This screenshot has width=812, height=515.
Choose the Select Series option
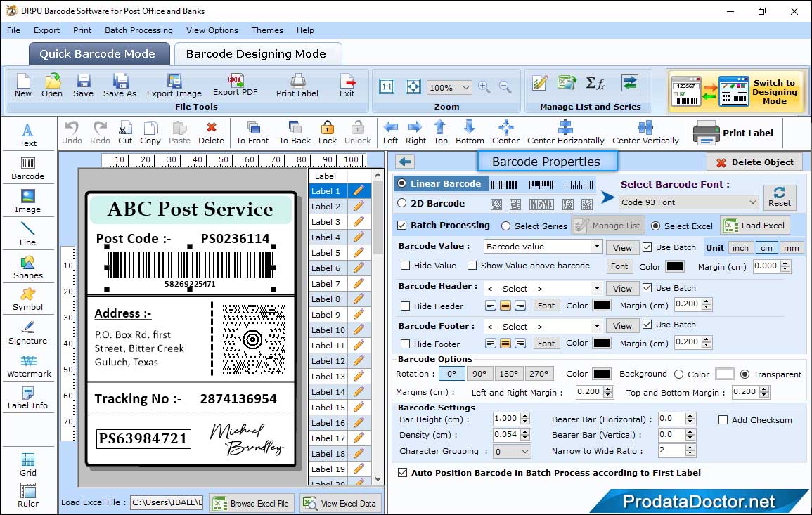(x=506, y=226)
